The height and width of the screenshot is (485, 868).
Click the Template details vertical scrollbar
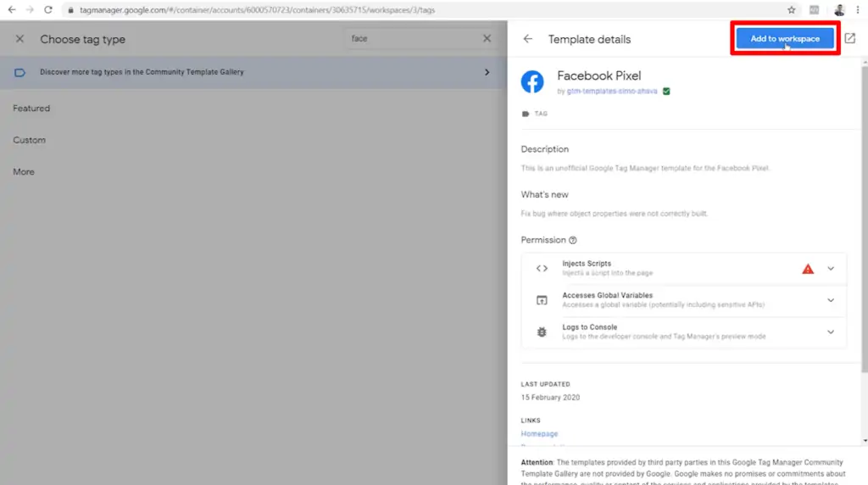pos(865,220)
